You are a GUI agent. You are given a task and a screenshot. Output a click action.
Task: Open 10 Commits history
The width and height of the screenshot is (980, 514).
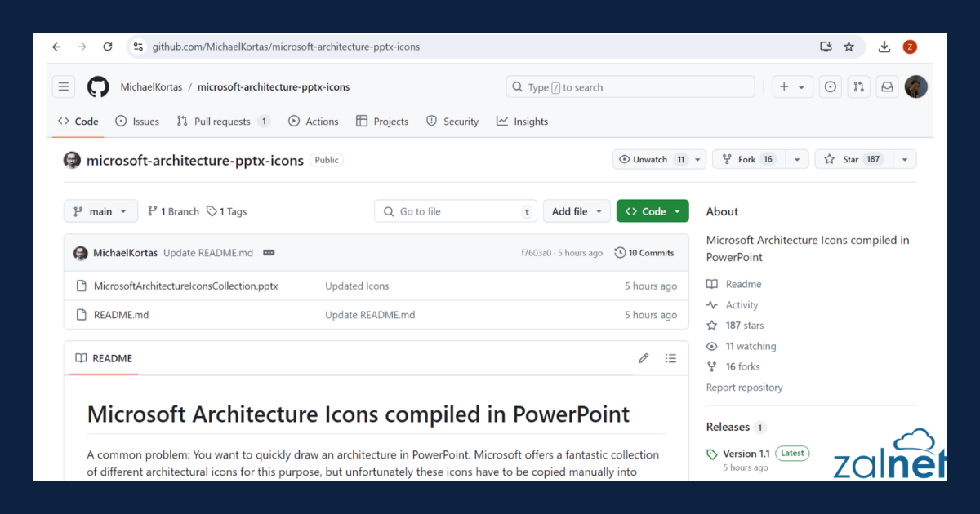tap(644, 253)
